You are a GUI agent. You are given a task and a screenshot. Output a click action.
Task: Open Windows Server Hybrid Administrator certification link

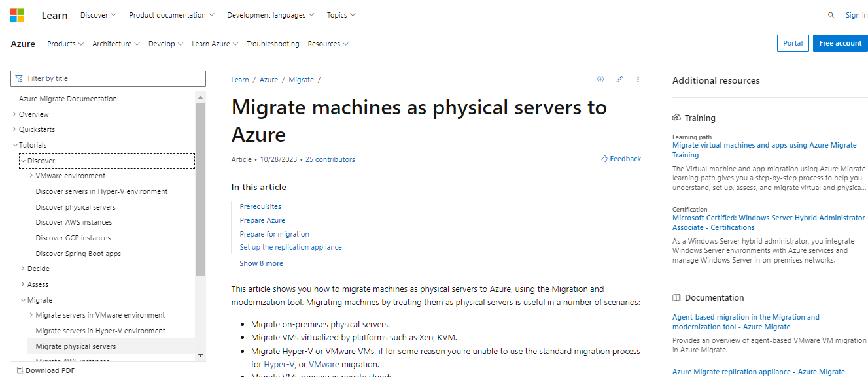point(769,222)
